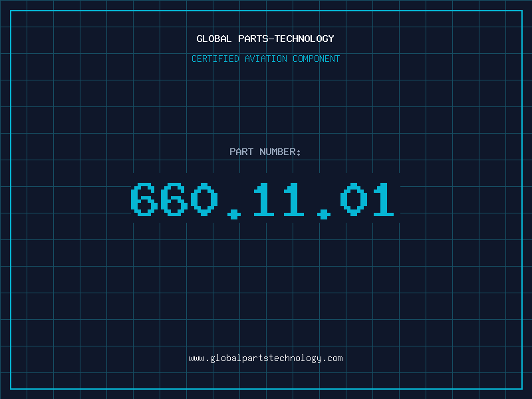
Task: Click the GLOBAL PARTS-TECHNOLOGY title
Action: (265, 39)
